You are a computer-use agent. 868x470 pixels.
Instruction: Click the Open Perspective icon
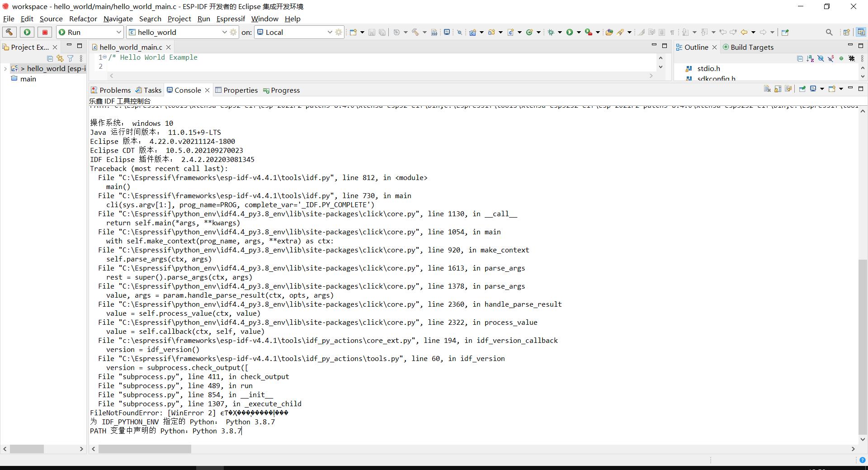pos(846,32)
